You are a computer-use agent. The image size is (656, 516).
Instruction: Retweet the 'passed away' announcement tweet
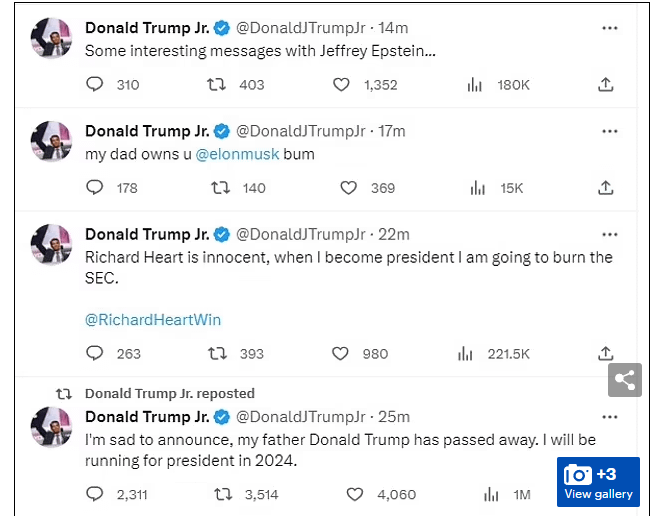[225, 494]
